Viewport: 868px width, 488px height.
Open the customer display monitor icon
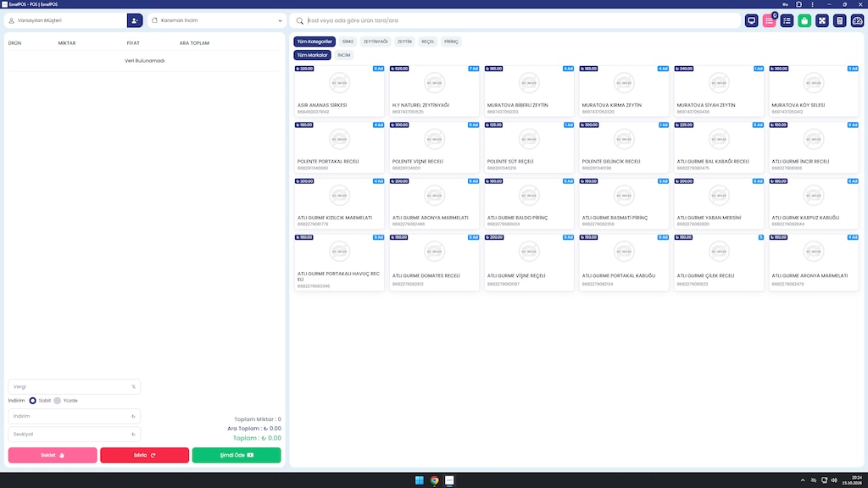751,20
